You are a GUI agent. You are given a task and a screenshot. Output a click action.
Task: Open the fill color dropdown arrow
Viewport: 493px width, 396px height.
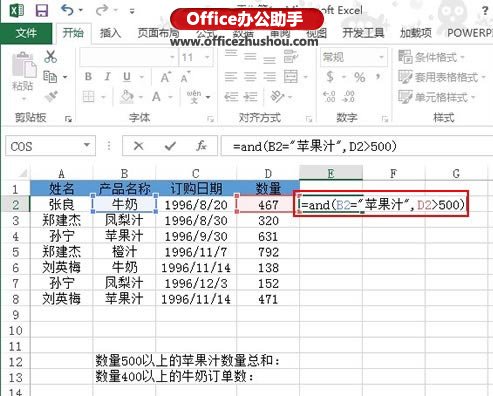click(x=141, y=97)
